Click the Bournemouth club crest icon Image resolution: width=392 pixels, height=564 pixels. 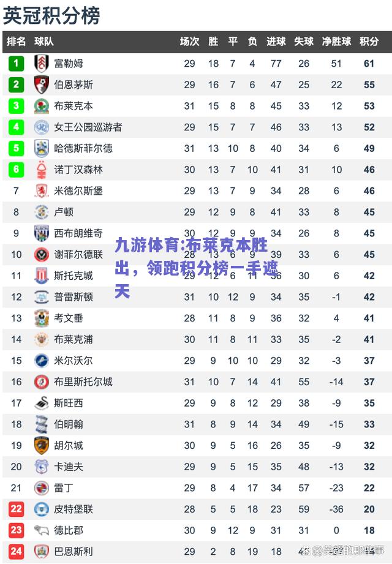tap(42, 85)
